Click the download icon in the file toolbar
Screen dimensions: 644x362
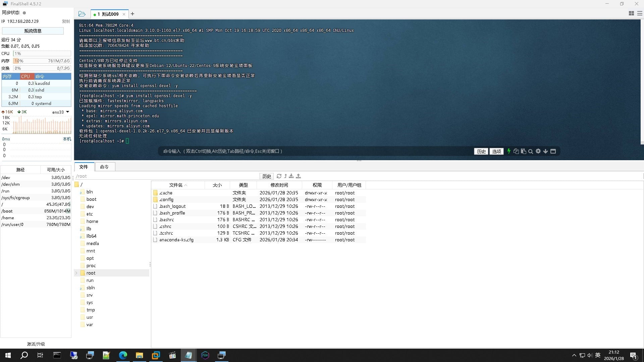[x=291, y=176]
